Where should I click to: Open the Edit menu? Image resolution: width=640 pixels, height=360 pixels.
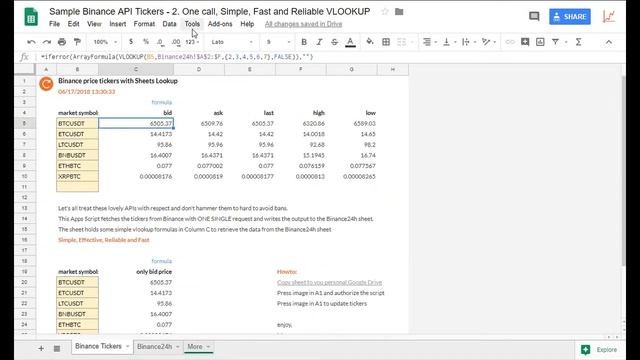pos(73,24)
